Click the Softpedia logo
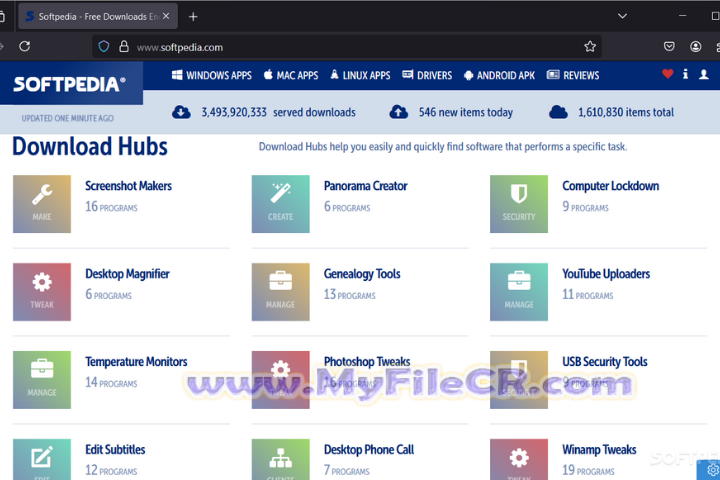Screen dimensions: 720x480 point(69,84)
